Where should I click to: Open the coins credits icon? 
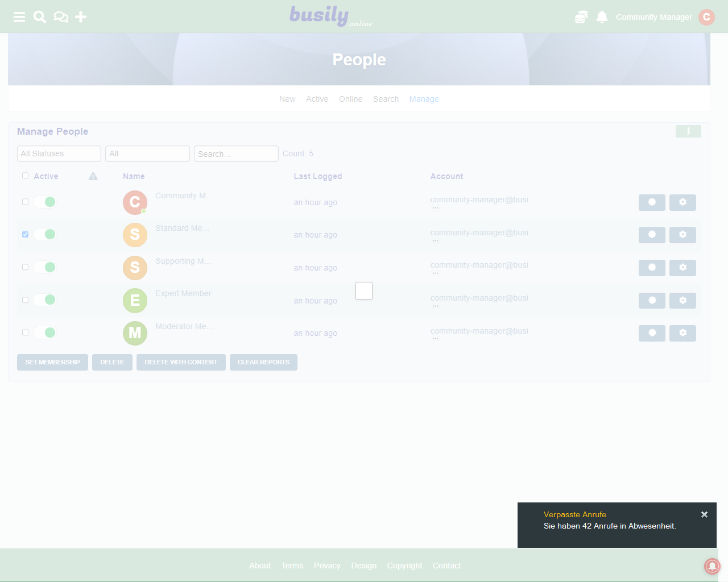pyautogui.click(x=581, y=17)
